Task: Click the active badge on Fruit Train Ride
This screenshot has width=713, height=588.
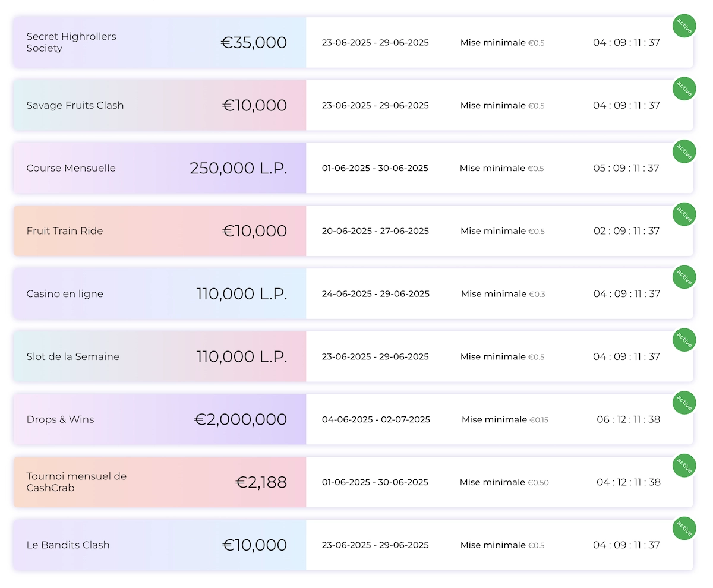Action: 684,214
